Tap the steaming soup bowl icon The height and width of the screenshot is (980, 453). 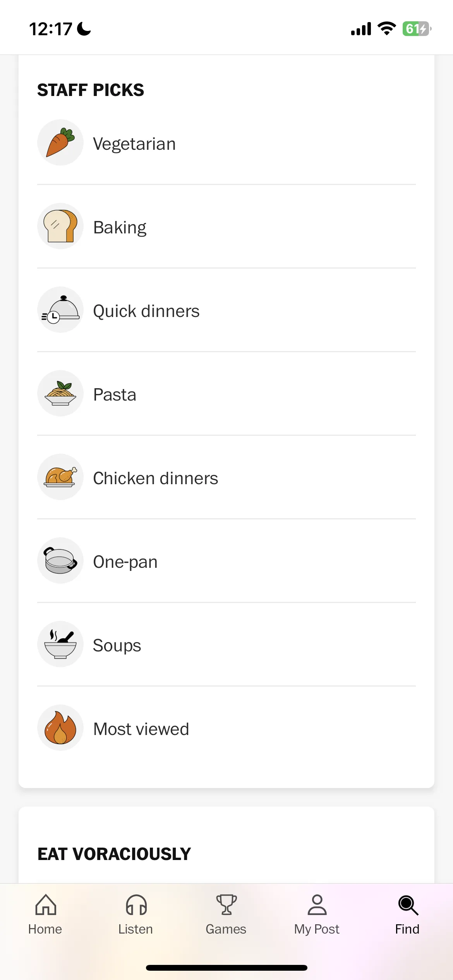60,644
